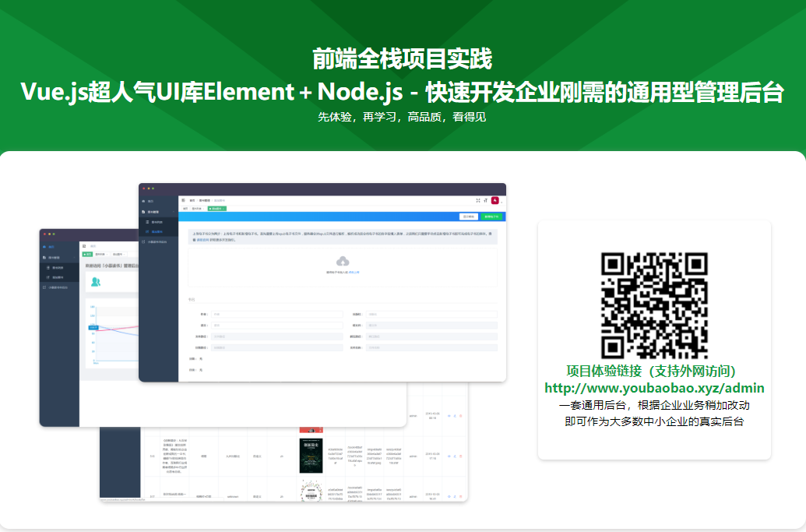Toggle the sidebar collapse hamburger icon
Screen dimensions: 806x532
183,200
